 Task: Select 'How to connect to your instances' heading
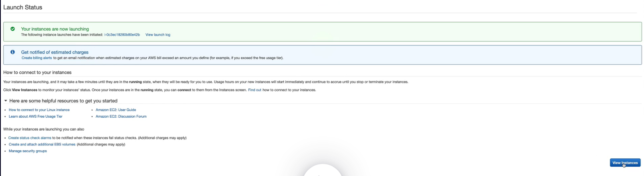pos(37,72)
